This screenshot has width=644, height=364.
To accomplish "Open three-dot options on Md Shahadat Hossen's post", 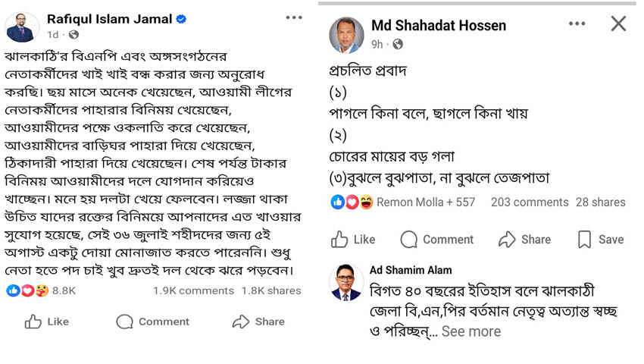I will coord(577,24).
